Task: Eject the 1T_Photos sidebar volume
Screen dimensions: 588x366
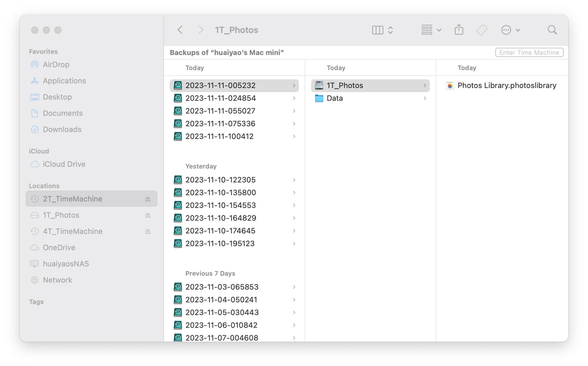Action: (148, 215)
